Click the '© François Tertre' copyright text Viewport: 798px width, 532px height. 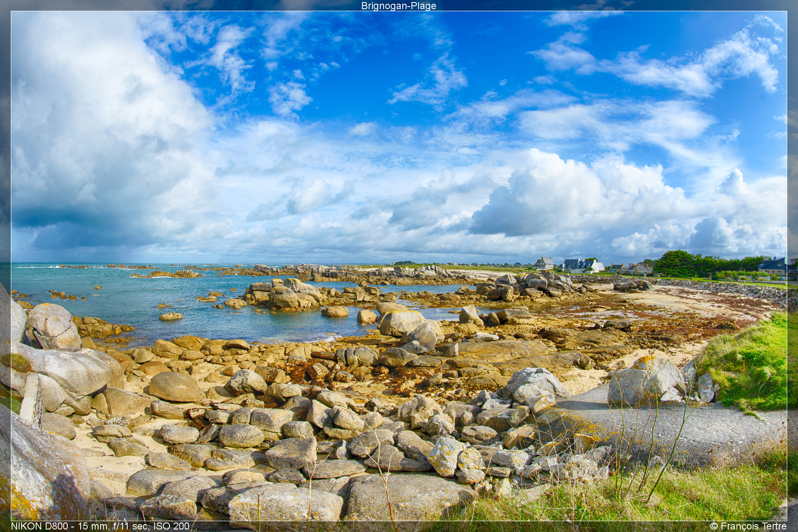749,526
